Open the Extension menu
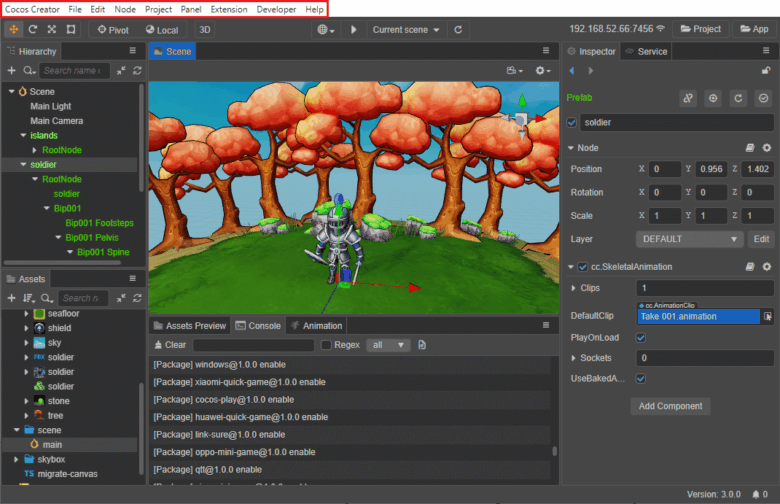780x504 pixels. (x=229, y=9)
